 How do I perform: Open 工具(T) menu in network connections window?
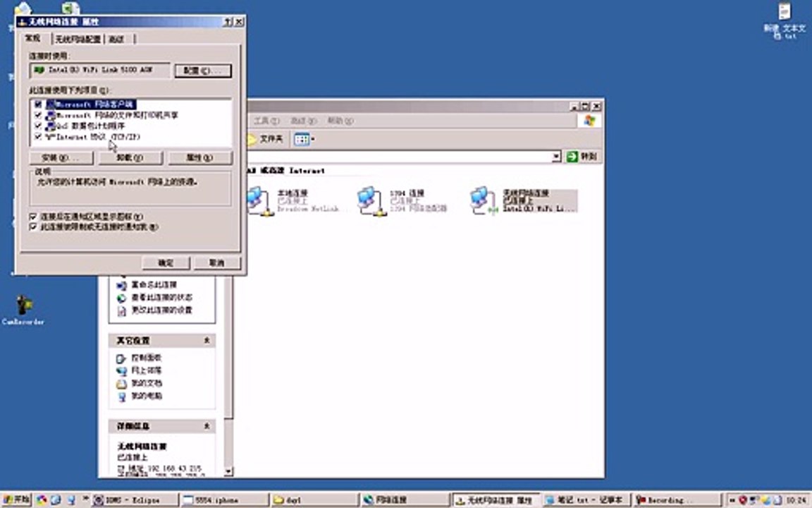[x=266, y=121]
